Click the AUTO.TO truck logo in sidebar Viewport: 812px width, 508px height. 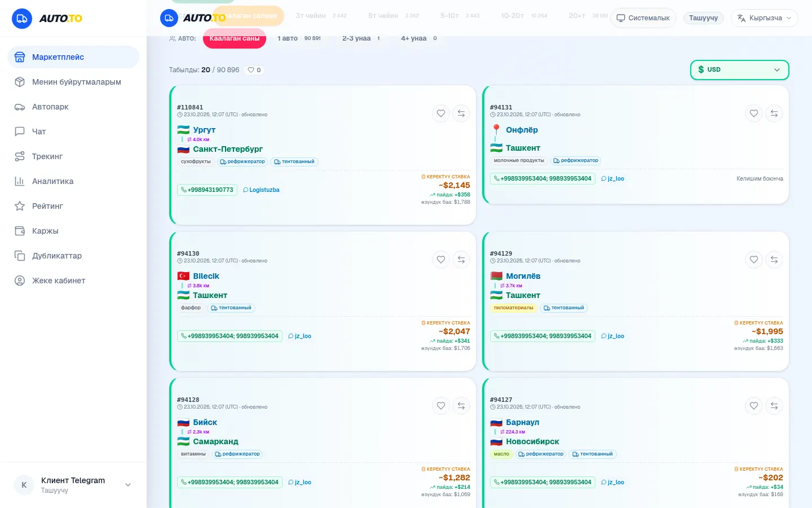coord(22,19)
